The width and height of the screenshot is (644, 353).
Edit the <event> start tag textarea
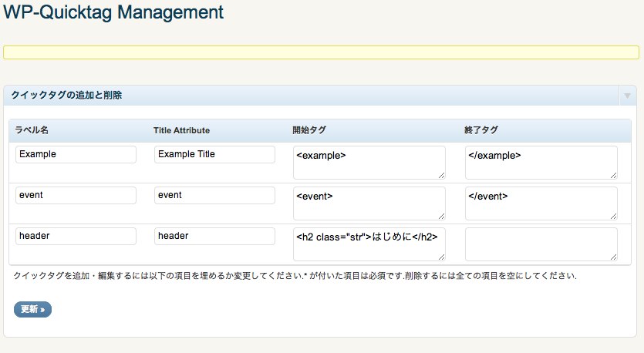tap(369, 203)
